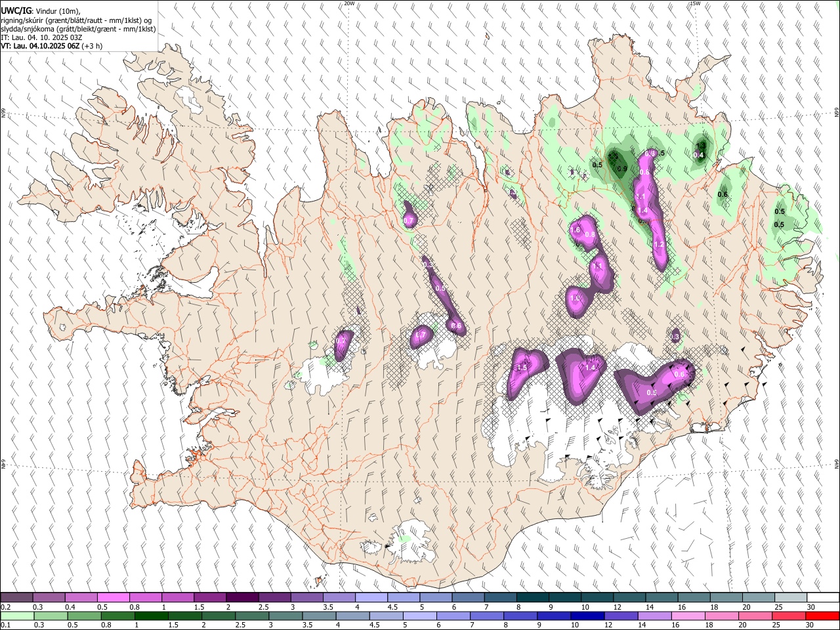Viewport: 840px width, 630px height.
Task: Click the top-row legend swatch between 25 and 30
Action: point(790,598)
